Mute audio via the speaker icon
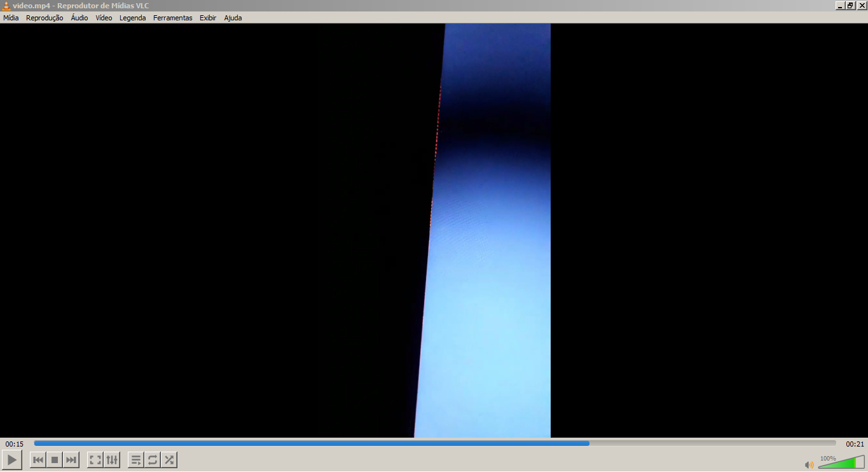The width and height of the screenshot is (868, 472). pos(809,464)
